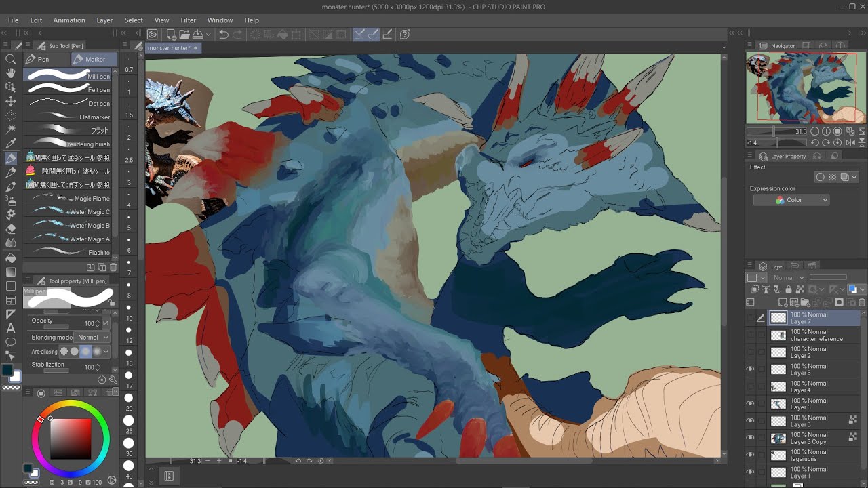Open the Text tool

pyautogui.click(x=11, y=328)
